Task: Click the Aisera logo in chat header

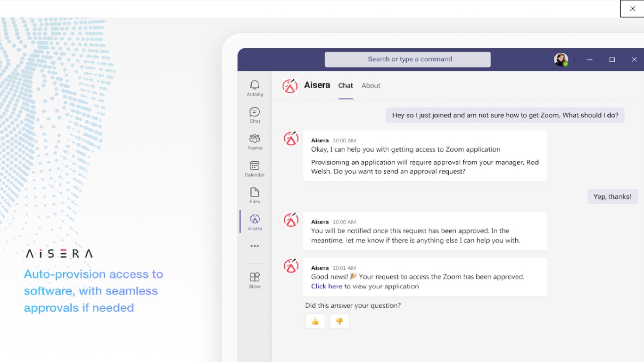Action: click(x=290, y=86)
